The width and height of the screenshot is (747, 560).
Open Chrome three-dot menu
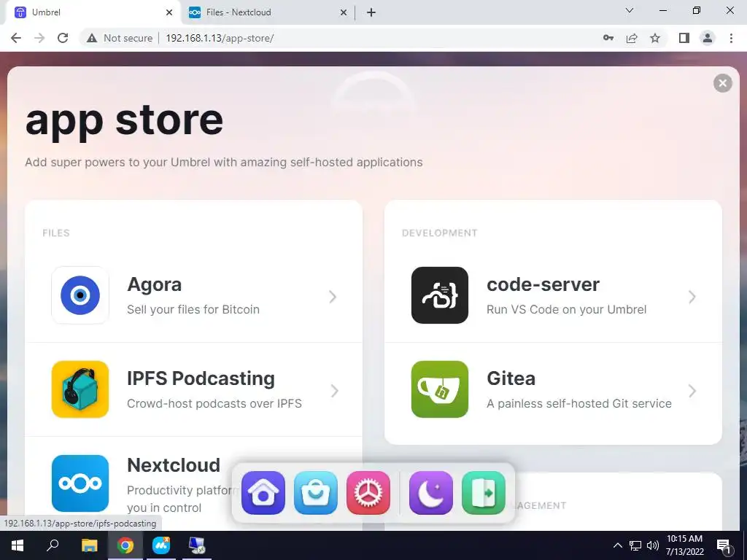[731, 38]
